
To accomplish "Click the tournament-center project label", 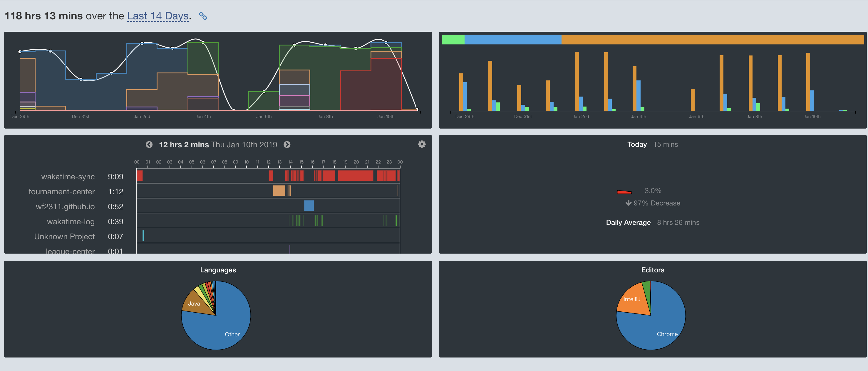I will [62, 192].
